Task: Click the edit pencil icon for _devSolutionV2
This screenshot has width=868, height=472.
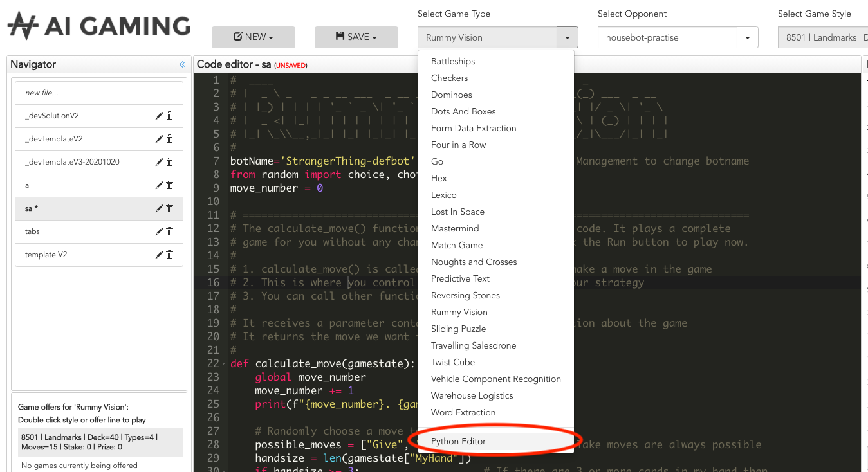Action: point(159,116)
